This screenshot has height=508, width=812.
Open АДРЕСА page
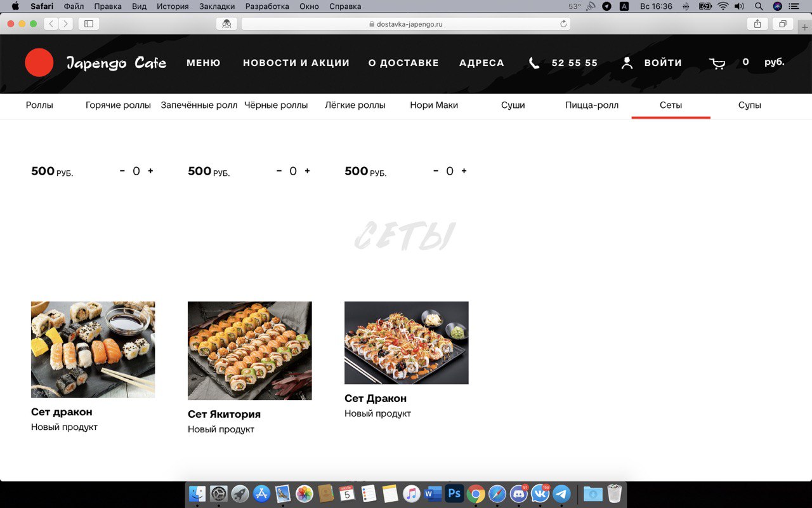coord(481,63)
